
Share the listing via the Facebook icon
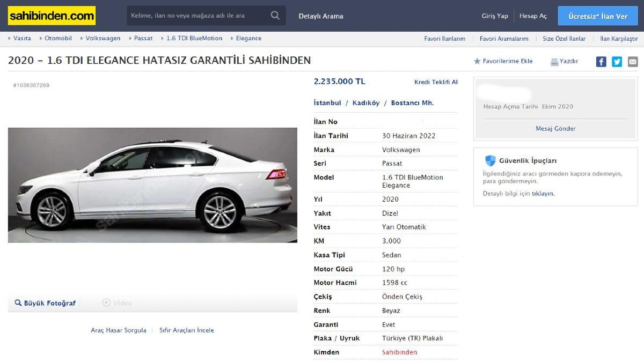[x=601, y=61]
